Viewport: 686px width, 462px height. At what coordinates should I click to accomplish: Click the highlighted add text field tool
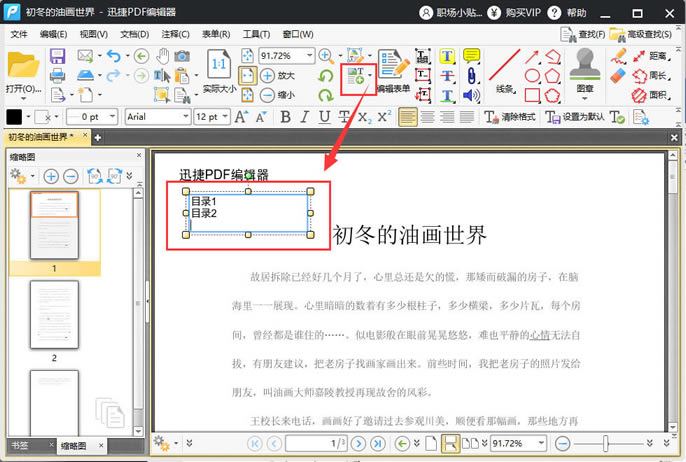[356, 75]
